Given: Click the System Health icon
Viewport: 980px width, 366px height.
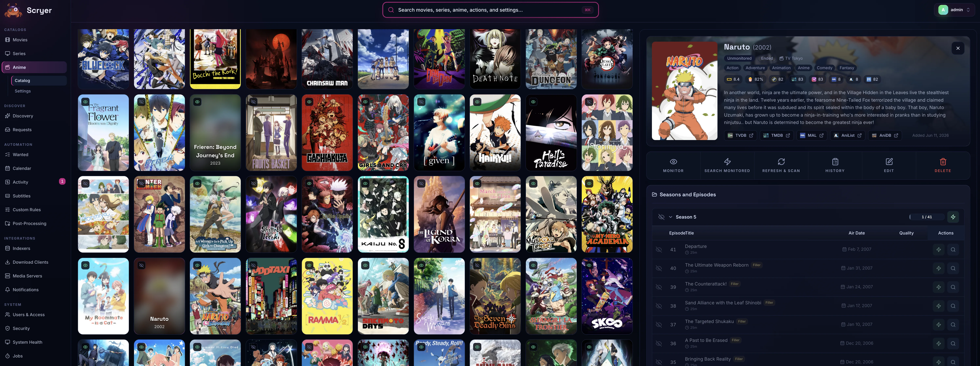Looking at the screenshot, I should pyautogui.click(x=8, y=342).
